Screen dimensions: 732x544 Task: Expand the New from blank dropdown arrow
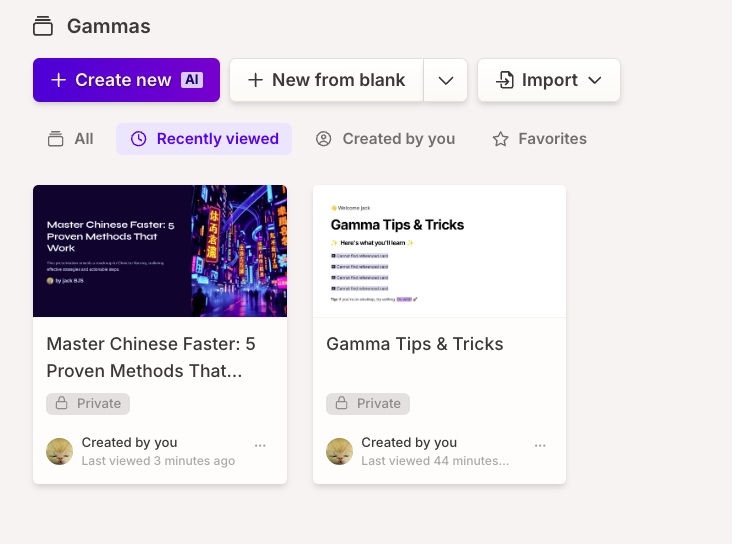click(446, 80)
